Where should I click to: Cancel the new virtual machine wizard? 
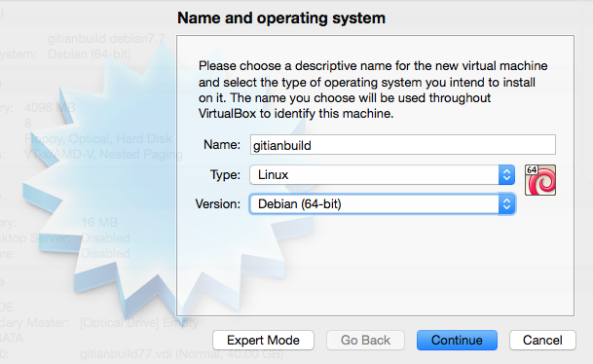(542, 341)
